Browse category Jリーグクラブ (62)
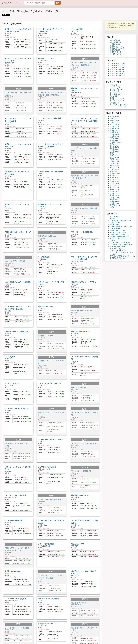Image resolution: width=138 pixels, height=644 pixels. click(116, 87)
